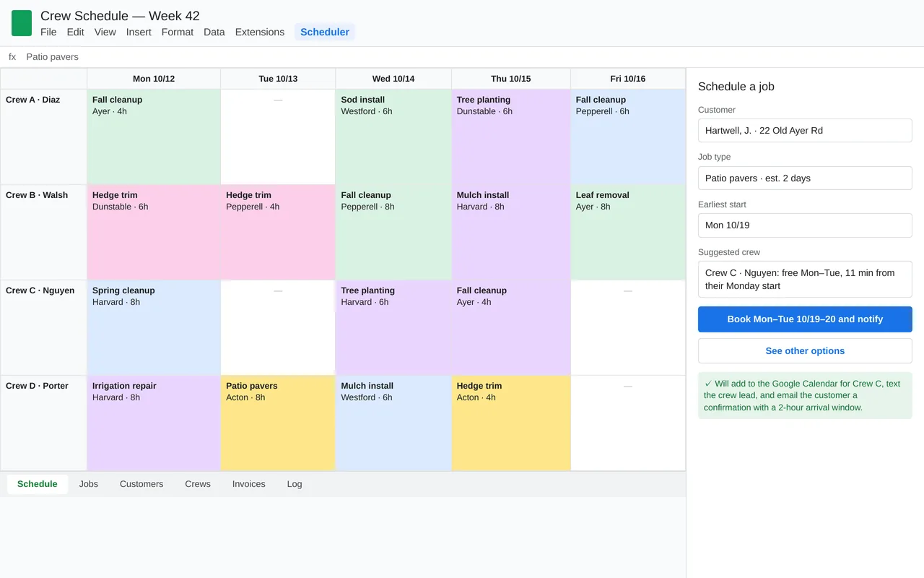924x578 pixels.
Task: Open the Format menu
Action: (x=178, y=32)
